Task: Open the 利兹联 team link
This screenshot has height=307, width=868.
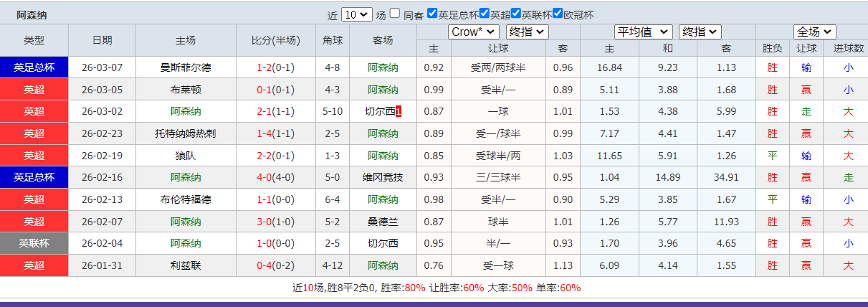Action: click(186, 265)
